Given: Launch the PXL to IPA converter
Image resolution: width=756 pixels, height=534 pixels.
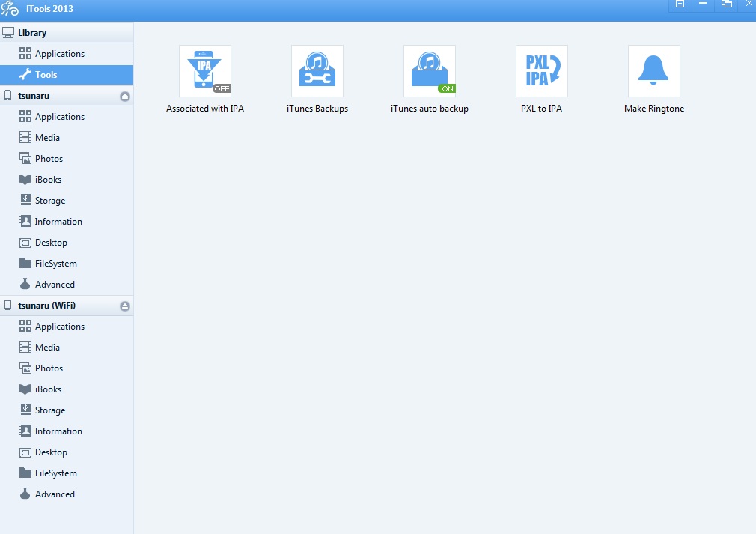Looking at the screenshot, I should pos(542,71).
